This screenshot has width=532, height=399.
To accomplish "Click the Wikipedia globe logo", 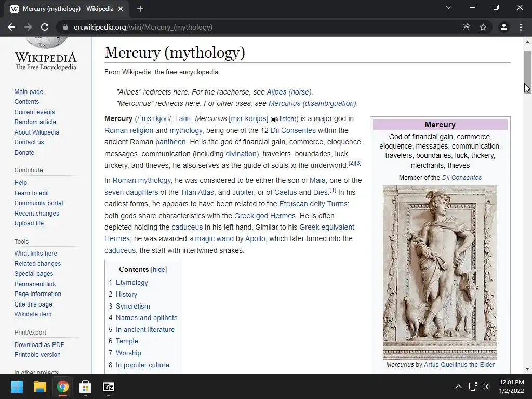I will click(x=46, y=43).
